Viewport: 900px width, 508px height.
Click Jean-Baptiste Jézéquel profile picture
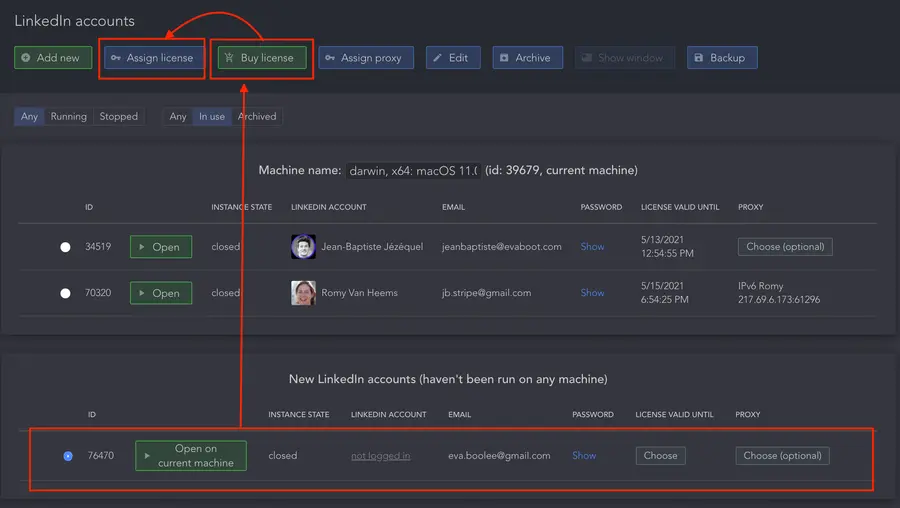[303, 247]
